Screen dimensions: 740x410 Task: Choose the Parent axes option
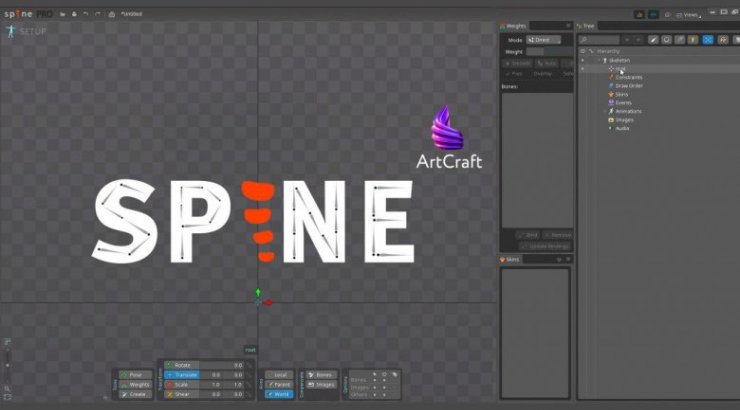tap(279, 385)
